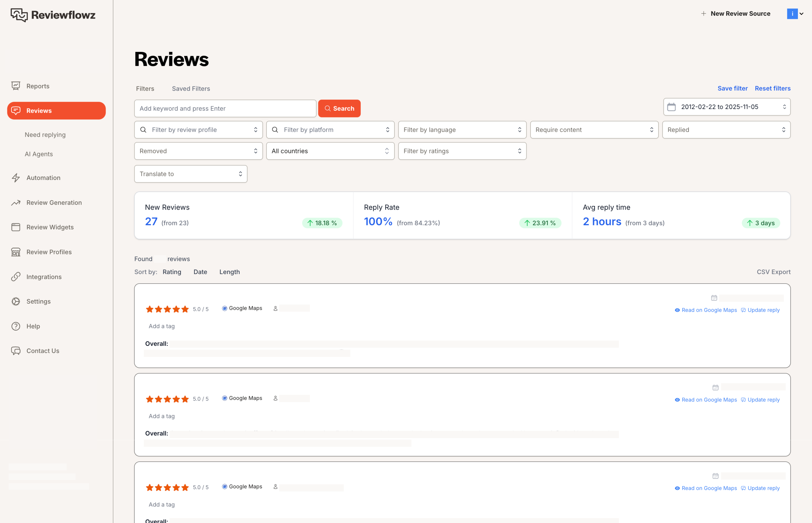Viewport: 812px width, 523px height.
Task: Click the Settings gear icon in sidebar
Action: (16, 302)
